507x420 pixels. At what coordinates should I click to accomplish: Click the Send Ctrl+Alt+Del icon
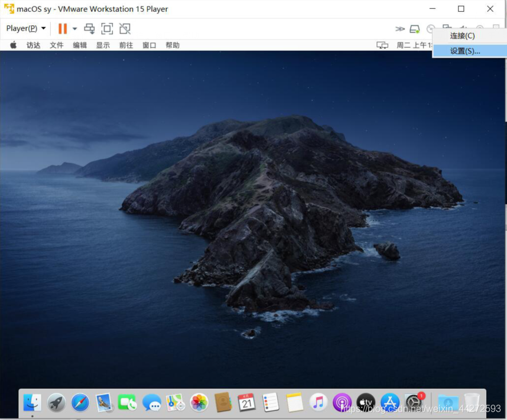[89, 28]
